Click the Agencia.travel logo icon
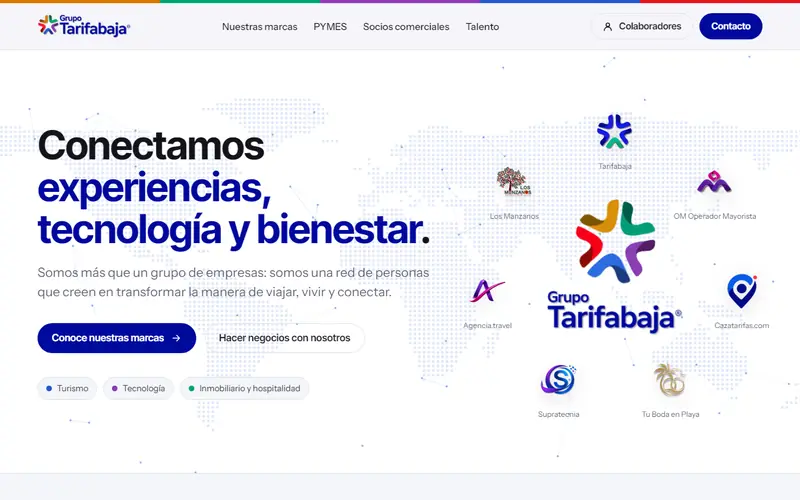Image resolution: width=800 pixels, height=500 pixels. (487, 291)
